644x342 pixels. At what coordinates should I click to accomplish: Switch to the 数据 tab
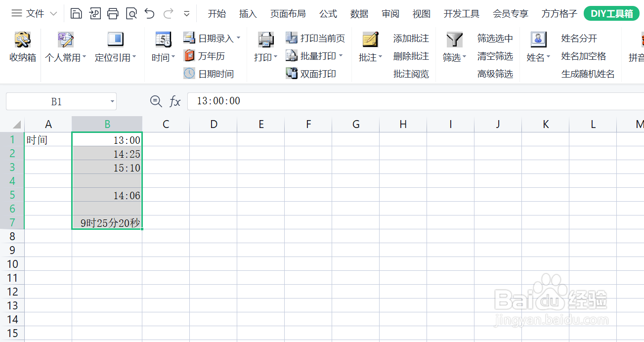(359, 14)
